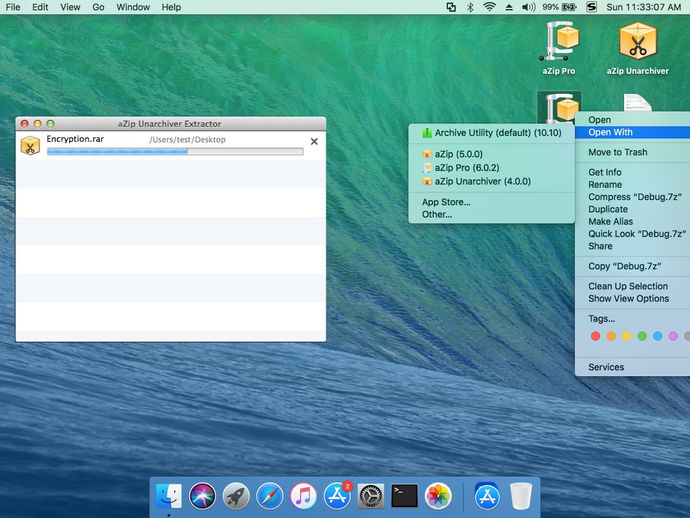Viewport: 690px width, 518px height.
Task: Open the Help menu
Action: [x=171, y=7]
